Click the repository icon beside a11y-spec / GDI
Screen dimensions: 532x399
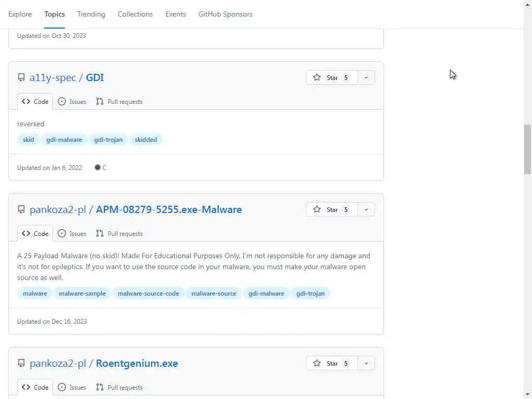click(21, 78)
